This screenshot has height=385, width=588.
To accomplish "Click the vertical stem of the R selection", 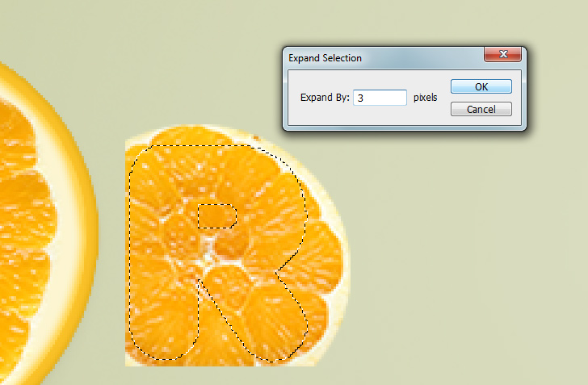I will tap(163, 255).
